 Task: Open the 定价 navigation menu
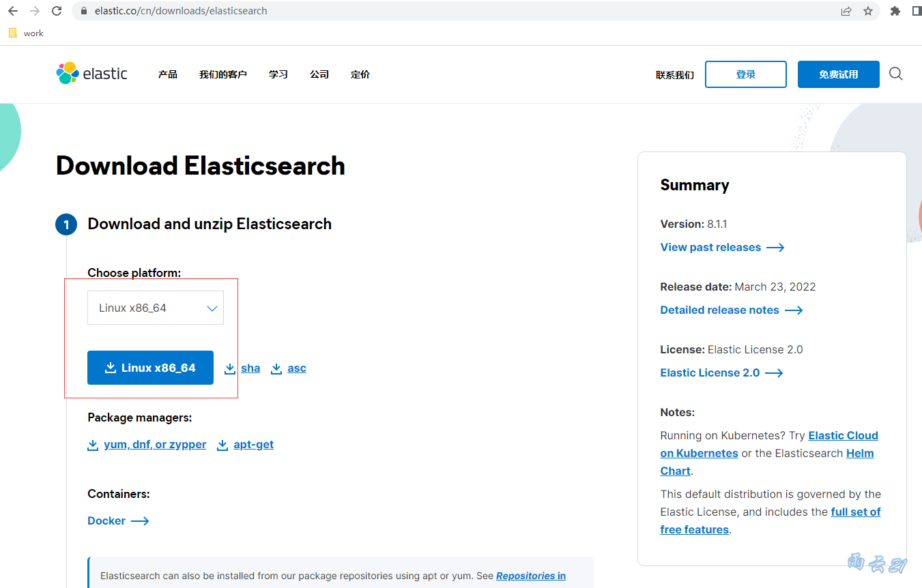pyautogui.click(x=360, y=74)
